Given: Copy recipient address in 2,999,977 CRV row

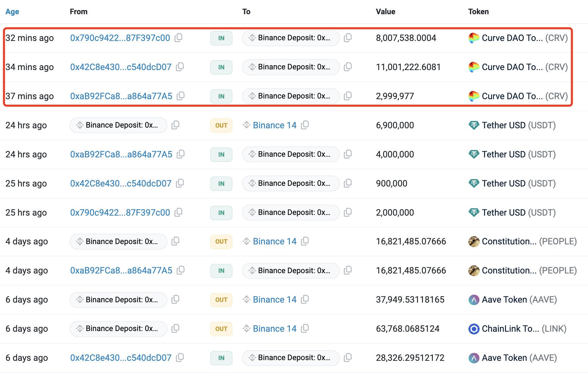Looking at the screenshot, I should [348, 96].
